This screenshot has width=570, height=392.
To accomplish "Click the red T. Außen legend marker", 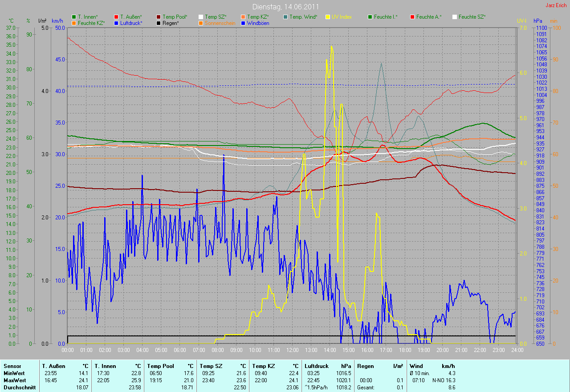I will [116, 17].
